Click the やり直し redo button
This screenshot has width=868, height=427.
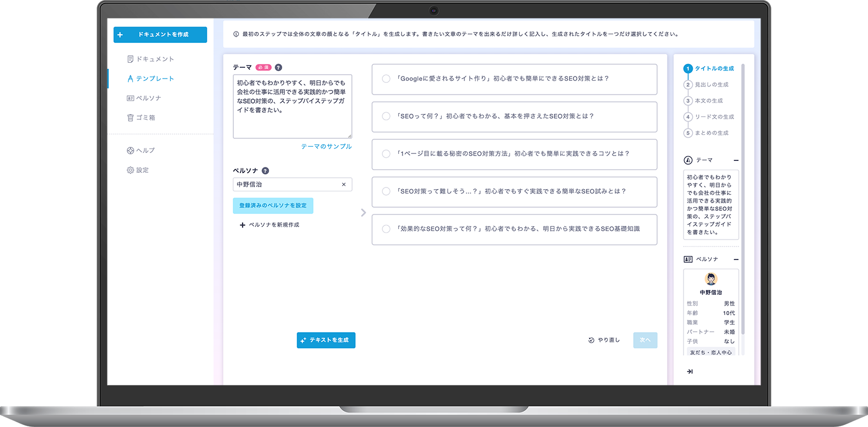pyautogui.click(x=604, y=340)
